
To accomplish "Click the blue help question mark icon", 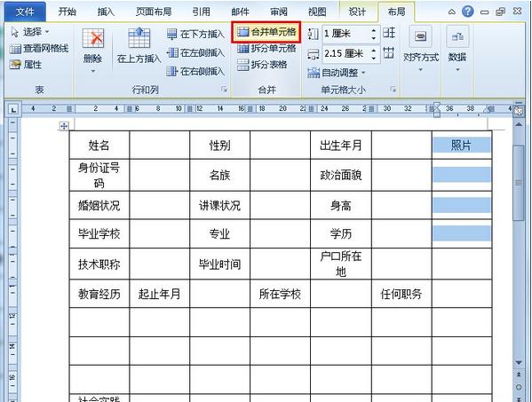I will 468,12.
